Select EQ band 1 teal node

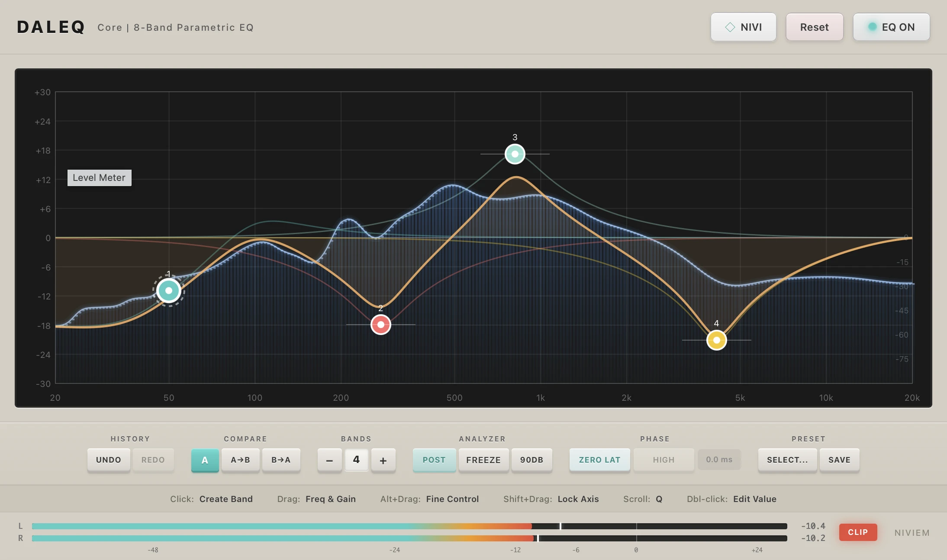[x=169, y=290]
